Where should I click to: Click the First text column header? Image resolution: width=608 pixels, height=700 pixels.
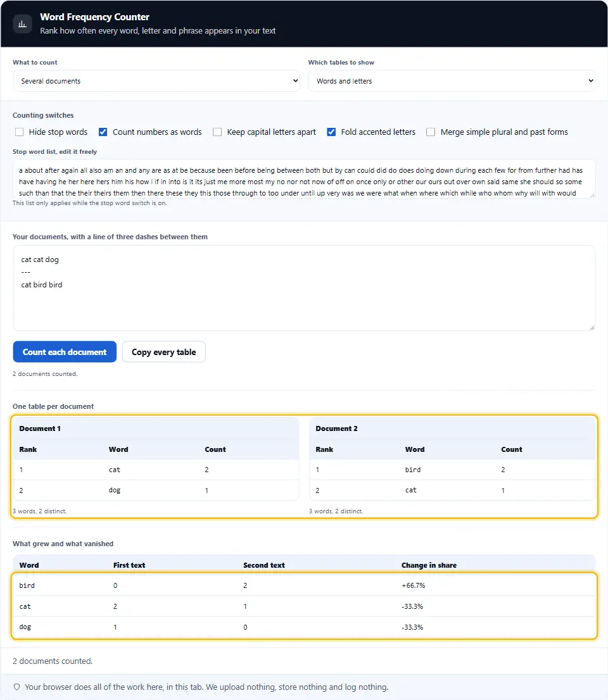point(129,565)
